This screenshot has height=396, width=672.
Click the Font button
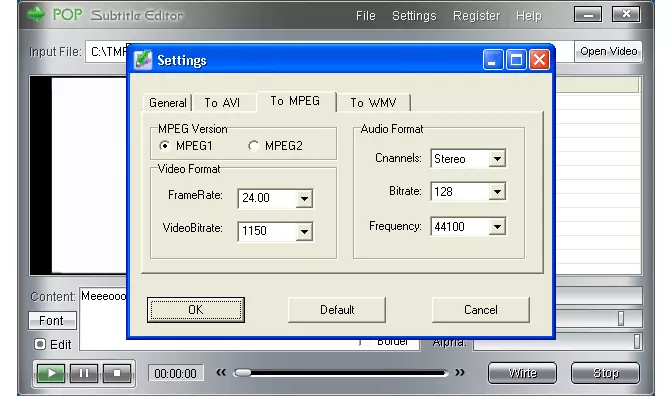52,321
